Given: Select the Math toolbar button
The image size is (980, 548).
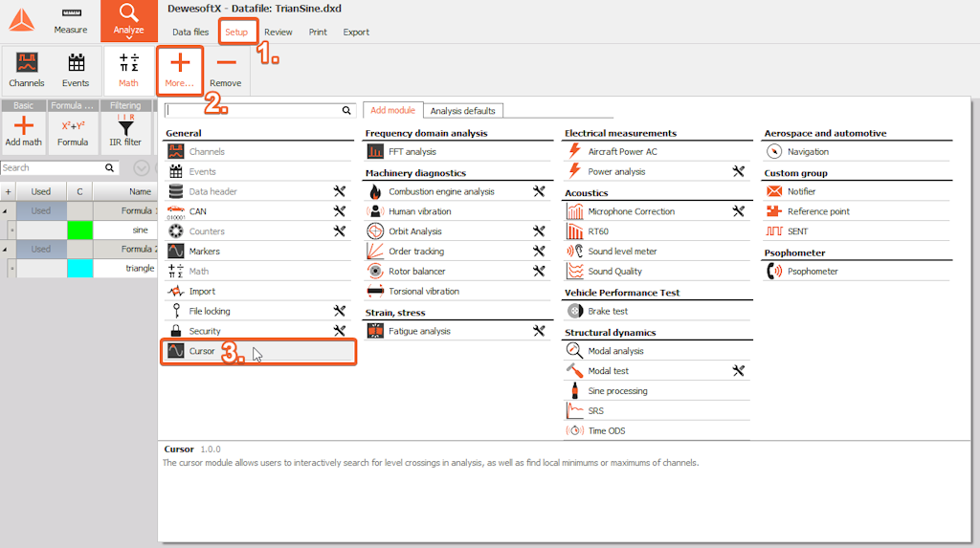Looking at the screenshot, I should (128, 70).
